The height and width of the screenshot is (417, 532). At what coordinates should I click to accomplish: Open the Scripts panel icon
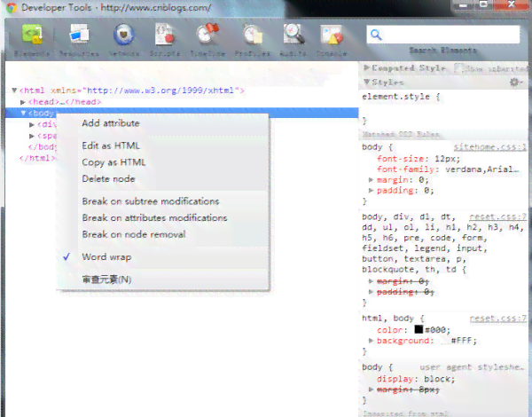[x=165, y=35]
